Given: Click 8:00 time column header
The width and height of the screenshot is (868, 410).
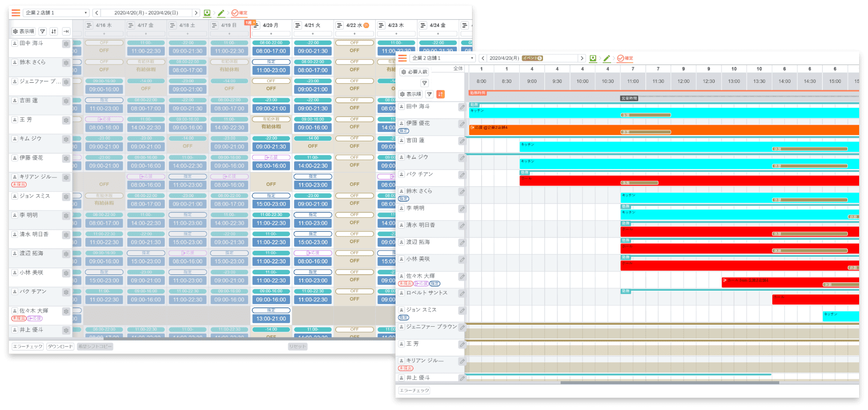Looking at the screenshot, I should click(481, 81).
